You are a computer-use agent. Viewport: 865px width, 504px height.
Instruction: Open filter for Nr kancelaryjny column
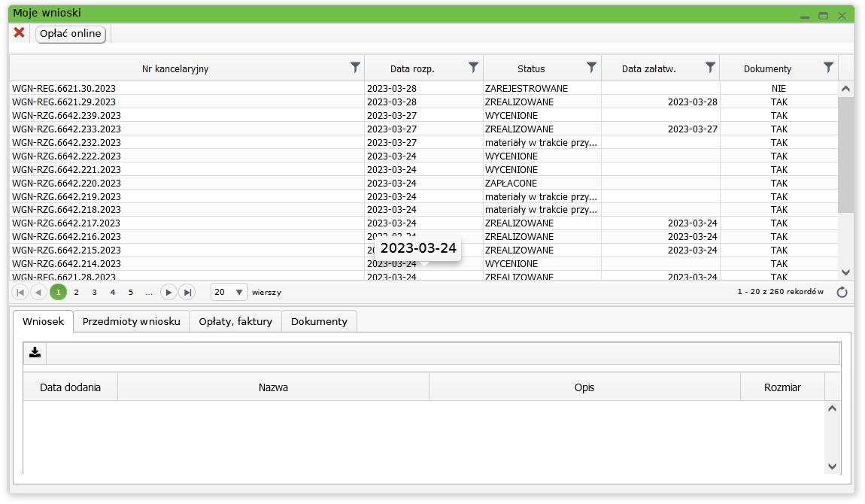click(356, 68)
